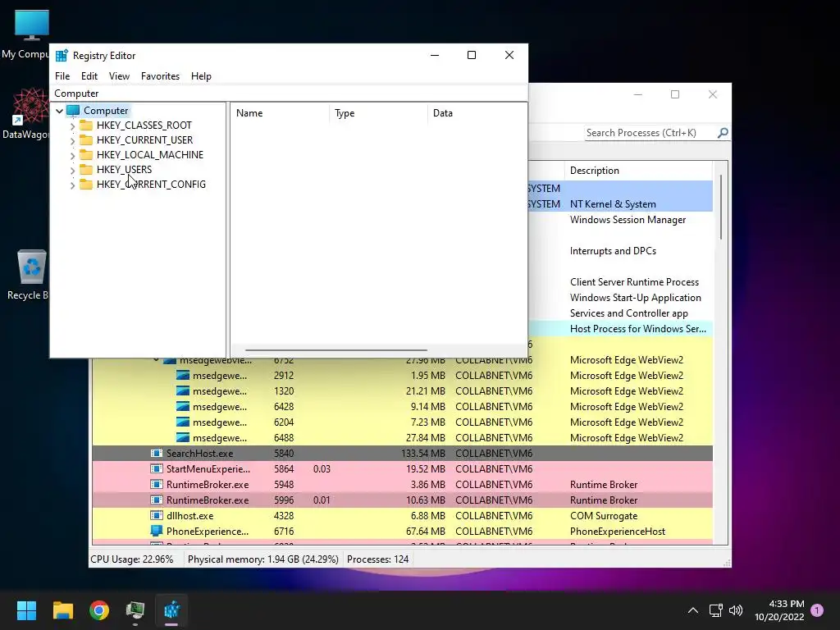Image resolution: width=840 pixels, height=630 pixels.
Task: Select the Host Process for Windows Ser... row
Action: click(620, 328)
